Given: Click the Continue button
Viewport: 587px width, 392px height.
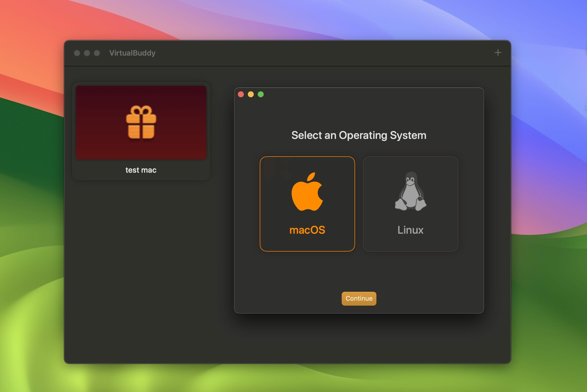Looking at the screenshot, I should (x=359, y=298).
